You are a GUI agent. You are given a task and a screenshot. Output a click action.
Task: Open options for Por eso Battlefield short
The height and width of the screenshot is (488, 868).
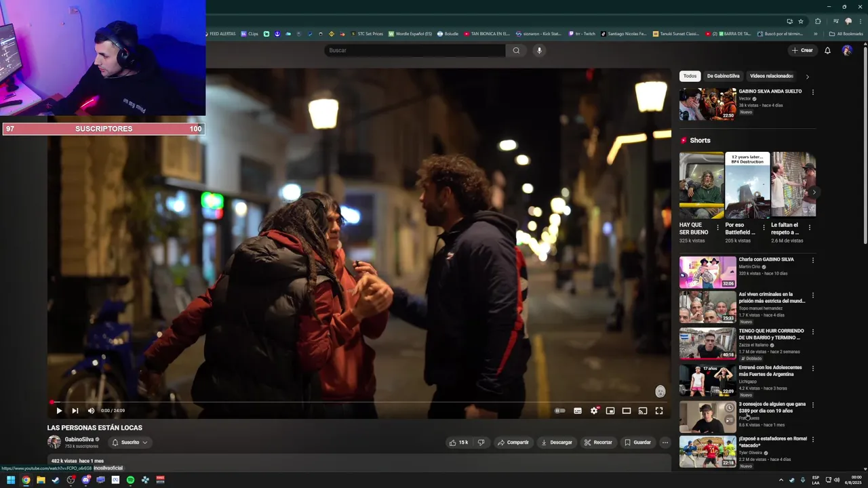pos(764,228)
